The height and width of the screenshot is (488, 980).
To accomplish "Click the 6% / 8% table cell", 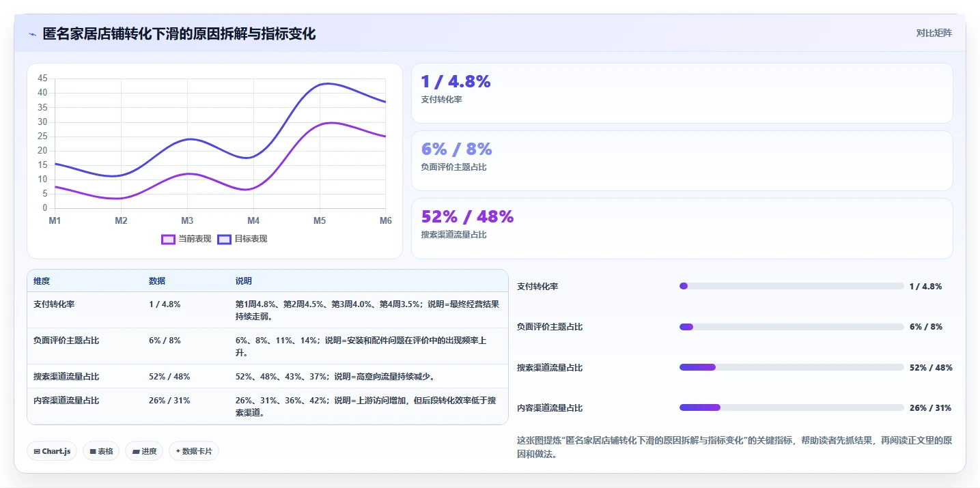I will (x=165, y=340).
